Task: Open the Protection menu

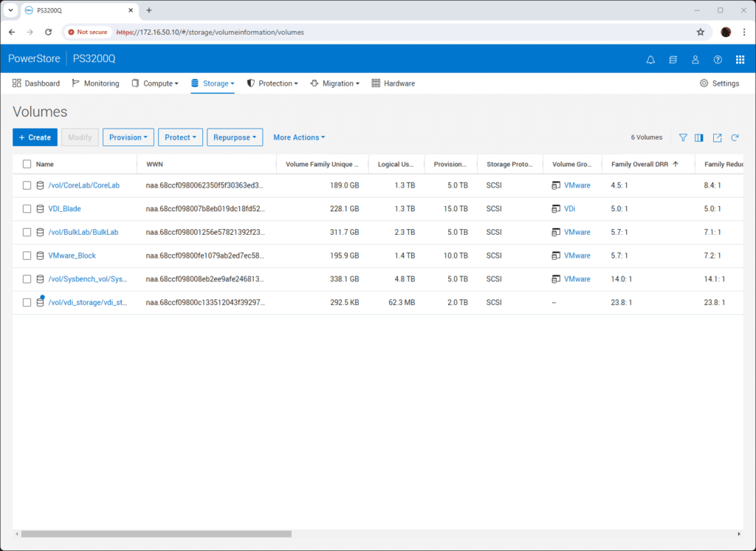Action: (272, 83)
